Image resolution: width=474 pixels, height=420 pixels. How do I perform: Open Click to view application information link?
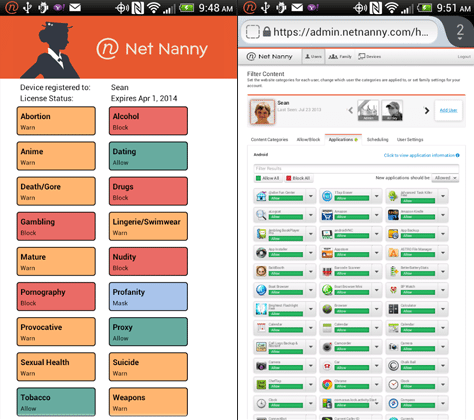419,155
